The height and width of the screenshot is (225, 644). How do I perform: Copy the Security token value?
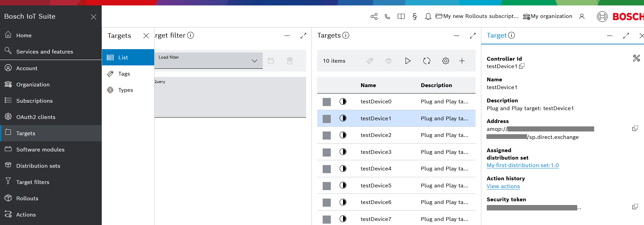635,207
